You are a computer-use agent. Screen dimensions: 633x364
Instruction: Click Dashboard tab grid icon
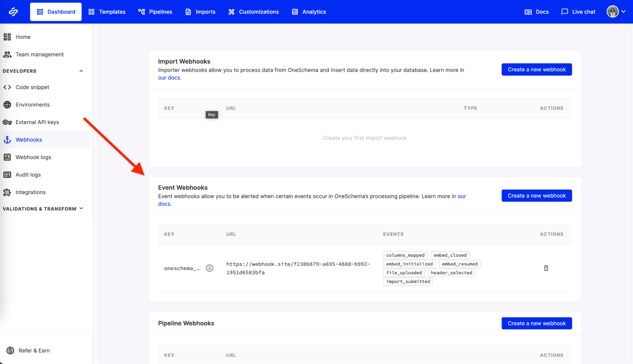tap(40, 12)
